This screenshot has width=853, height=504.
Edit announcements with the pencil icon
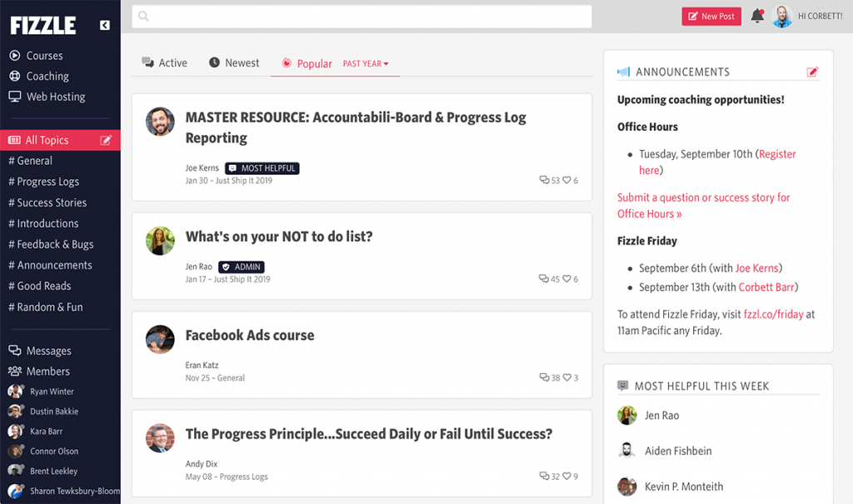(812, 72)
